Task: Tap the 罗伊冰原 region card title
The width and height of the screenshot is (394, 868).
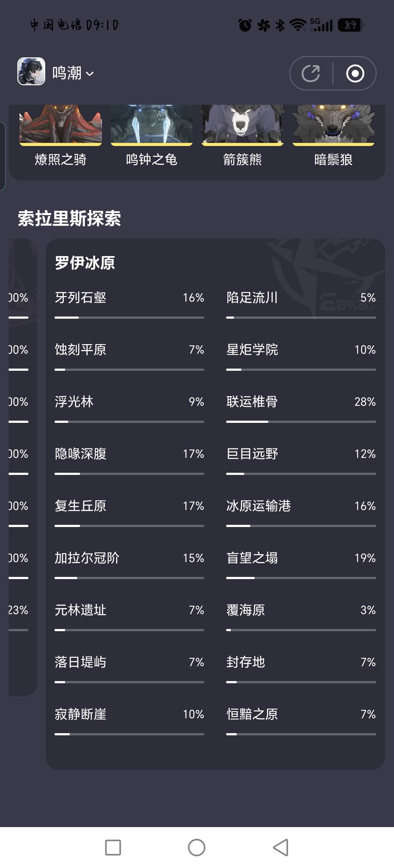Action: coord(85,263)
